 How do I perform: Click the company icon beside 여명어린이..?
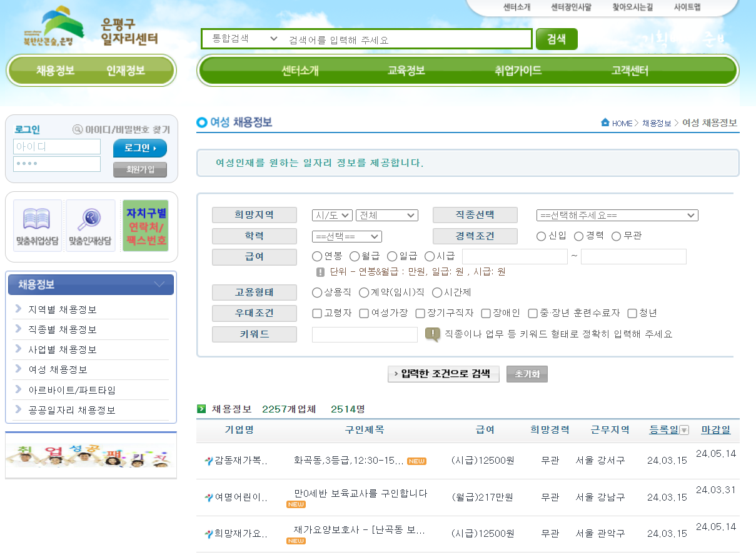pyautogui.click(x=209, y=498)
